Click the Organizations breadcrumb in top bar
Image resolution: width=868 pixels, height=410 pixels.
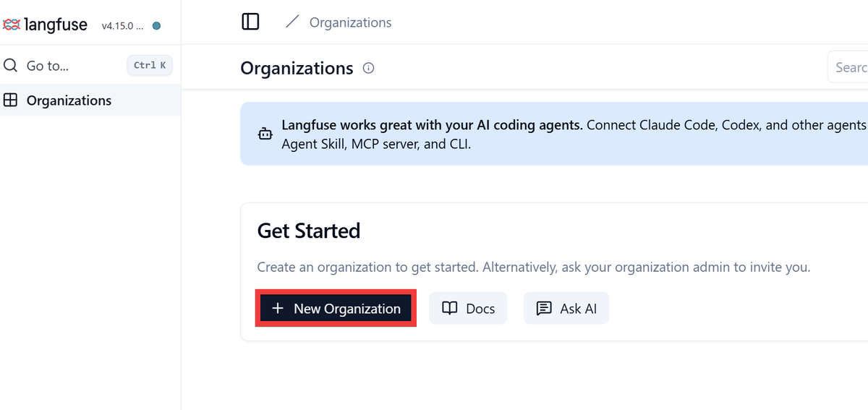pos(351,22)
